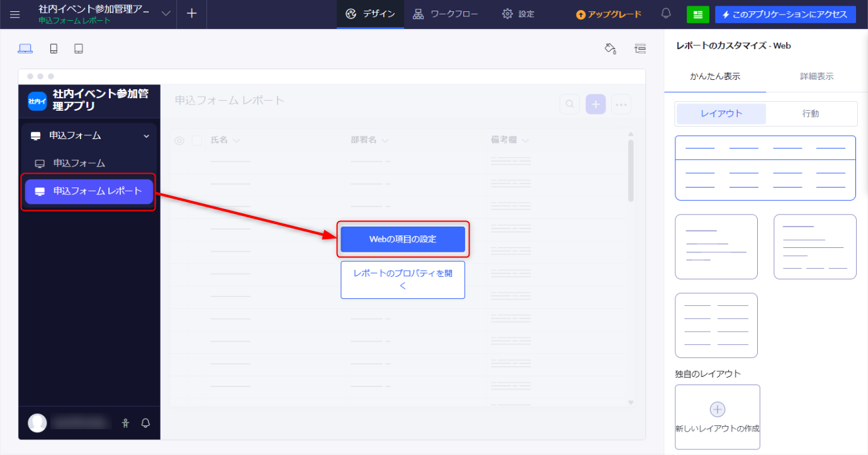The width and height of the screenshot is (868, 455).
Task: Toggle the eye visibility icon in table header
Action: 179,140
